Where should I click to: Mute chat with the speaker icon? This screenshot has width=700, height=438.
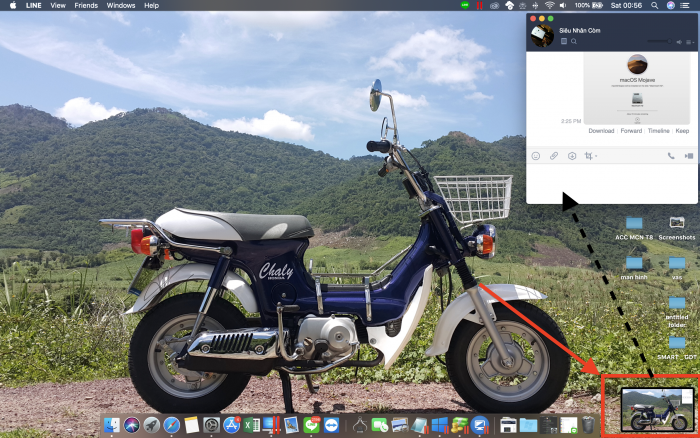click(x=677, y=42)
